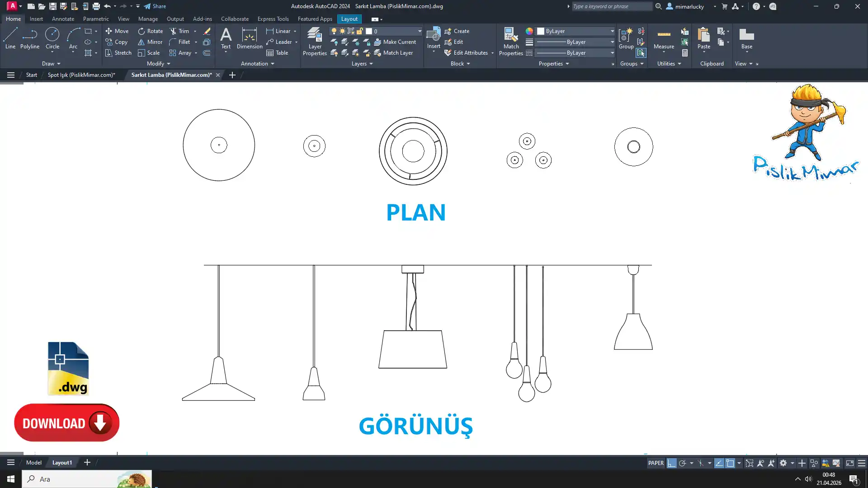The height and width of the screenshot is (488, 868).
Task: Toggle Object Snap in status bar
Action: tap(730, 463)
